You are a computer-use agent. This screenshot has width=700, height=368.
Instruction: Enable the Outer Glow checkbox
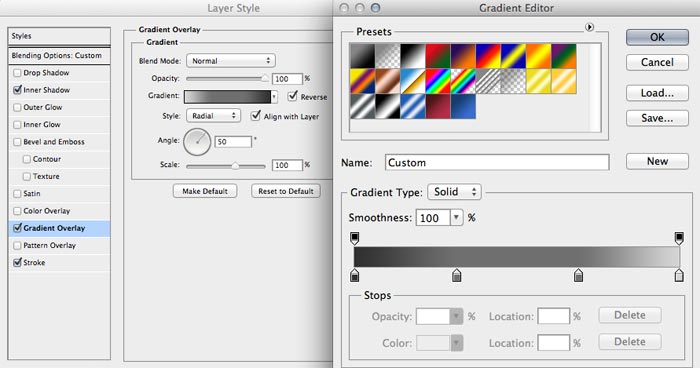click(x=17, y=107)
